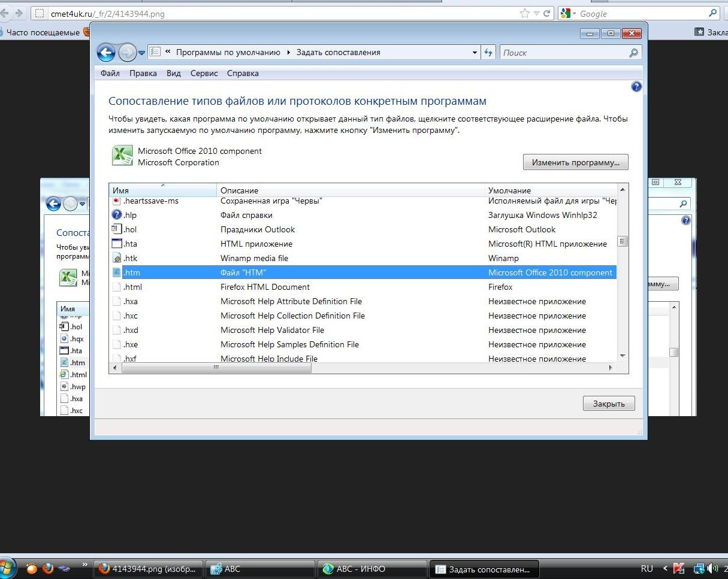Click the scroll down arrow of file list
728x579 pixels.
623,356
